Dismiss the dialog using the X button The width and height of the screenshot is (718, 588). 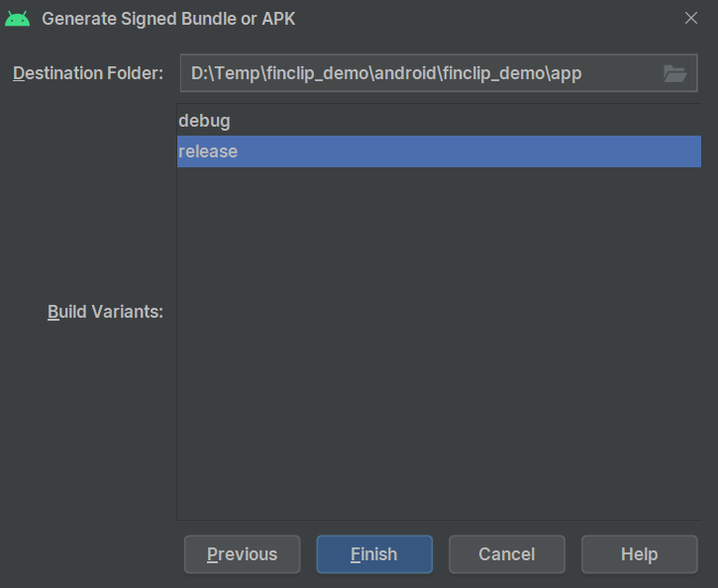point(691,18)
